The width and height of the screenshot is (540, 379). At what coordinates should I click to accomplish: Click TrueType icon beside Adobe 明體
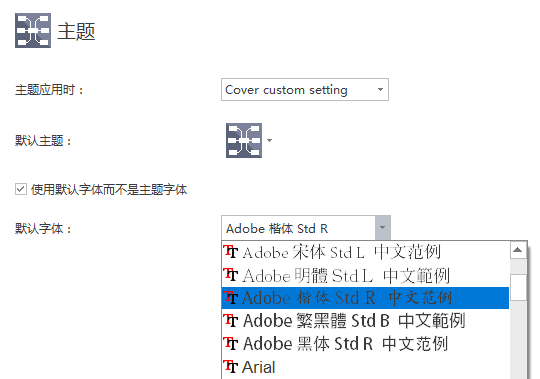tap(231, 275)
